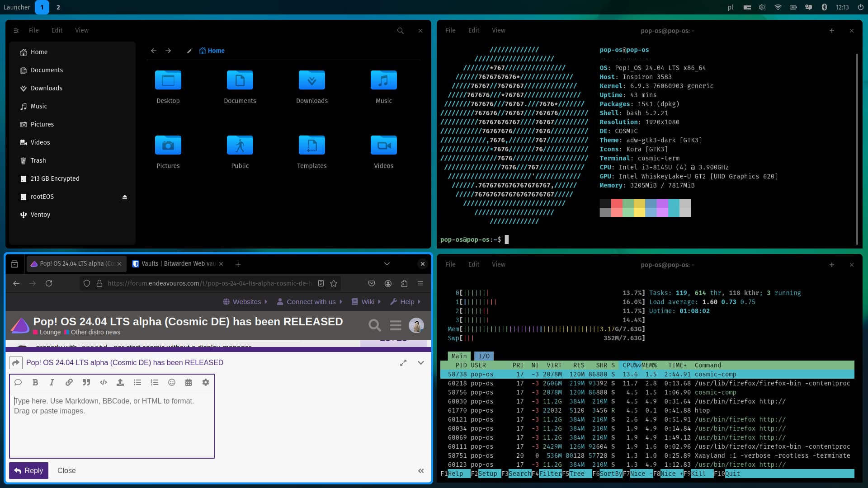Toggle italic formatting in reply editor

click(x=52, y=382)
